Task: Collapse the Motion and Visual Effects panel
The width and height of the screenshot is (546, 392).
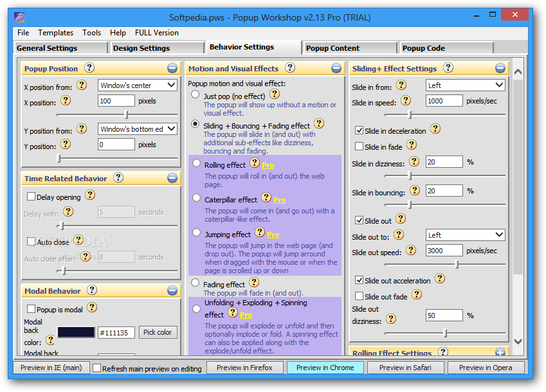Action: coord(336,68)
